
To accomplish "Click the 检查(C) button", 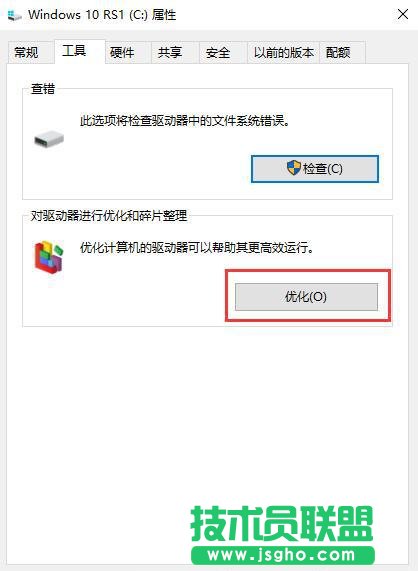I will point(315,169).
